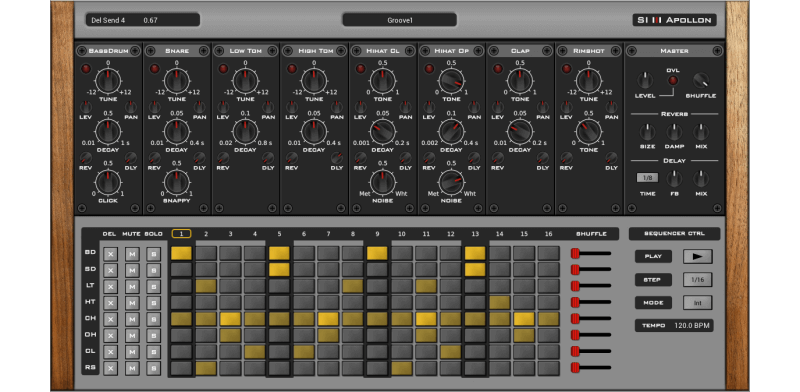Click the Clap Decay knob

[x=520, y=131]
